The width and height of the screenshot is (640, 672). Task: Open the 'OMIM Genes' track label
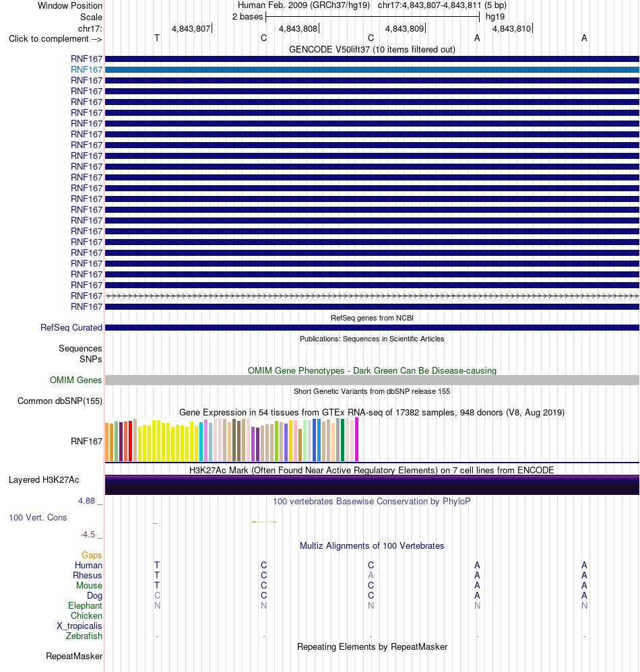pyautogui.click(x=76, y=380)
